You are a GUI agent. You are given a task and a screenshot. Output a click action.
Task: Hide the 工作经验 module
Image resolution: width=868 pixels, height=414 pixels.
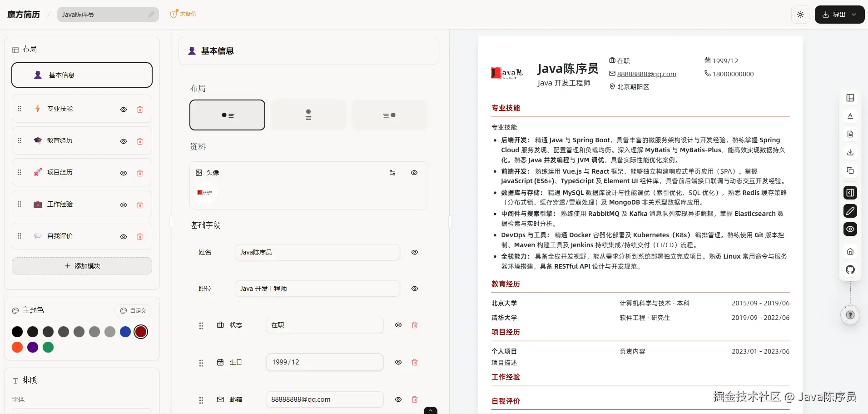pos(124,205)
